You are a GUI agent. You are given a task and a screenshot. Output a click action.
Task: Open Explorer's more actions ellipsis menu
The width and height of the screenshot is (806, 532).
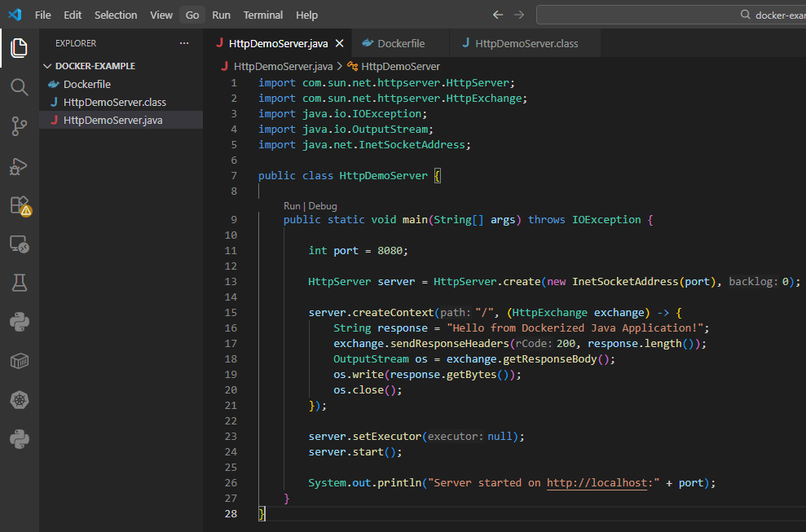click(184, 43)
